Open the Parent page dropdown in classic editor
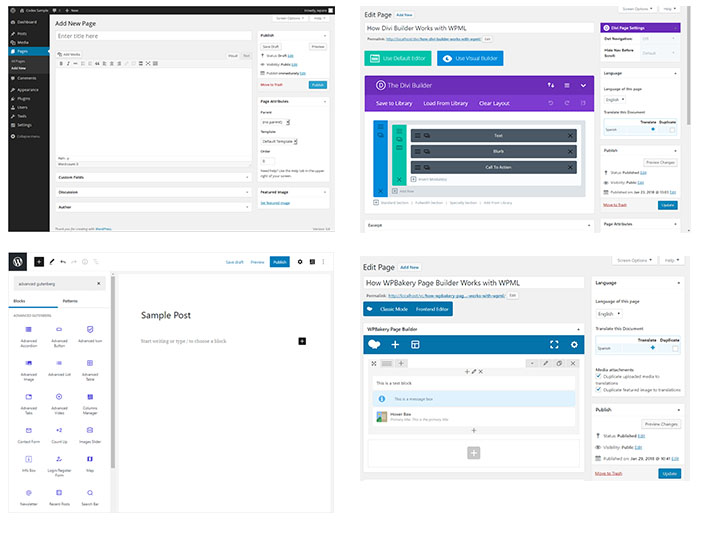705x549 pixels. click(x=275, y=122)
